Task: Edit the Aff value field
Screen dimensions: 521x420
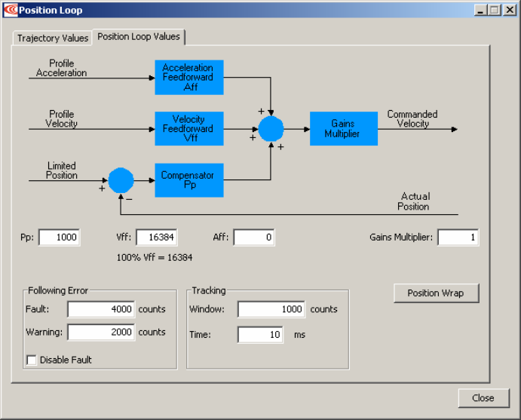Action: coord(254,238)
